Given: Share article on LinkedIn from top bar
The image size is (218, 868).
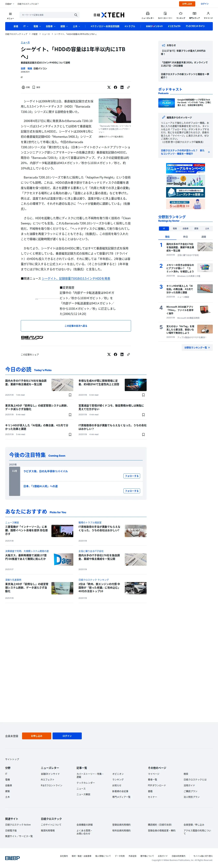Looking at the screenshot, I should click(122, 87).
